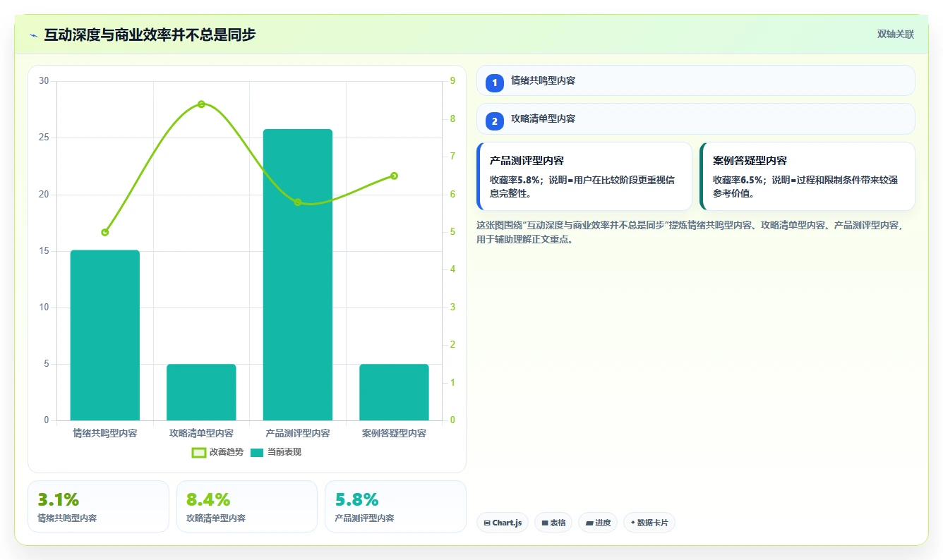943x560 pixels.
Task: Click the 表格 tag
Action: click(x=553, y=523)
